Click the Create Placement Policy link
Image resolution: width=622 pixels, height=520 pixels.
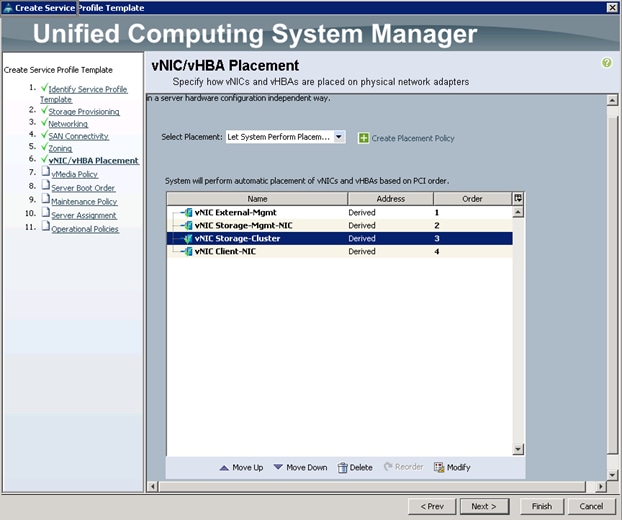(413, 138)
